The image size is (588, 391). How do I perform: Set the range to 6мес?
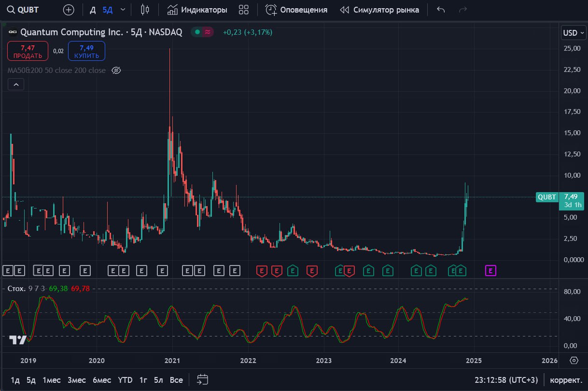(x=102, y=380)
